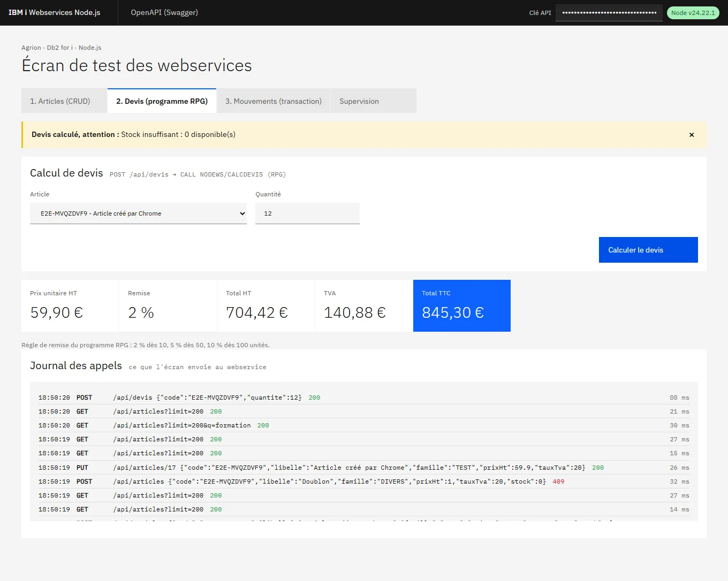Click the Total HT value 704,42 €

click(257, 312)
